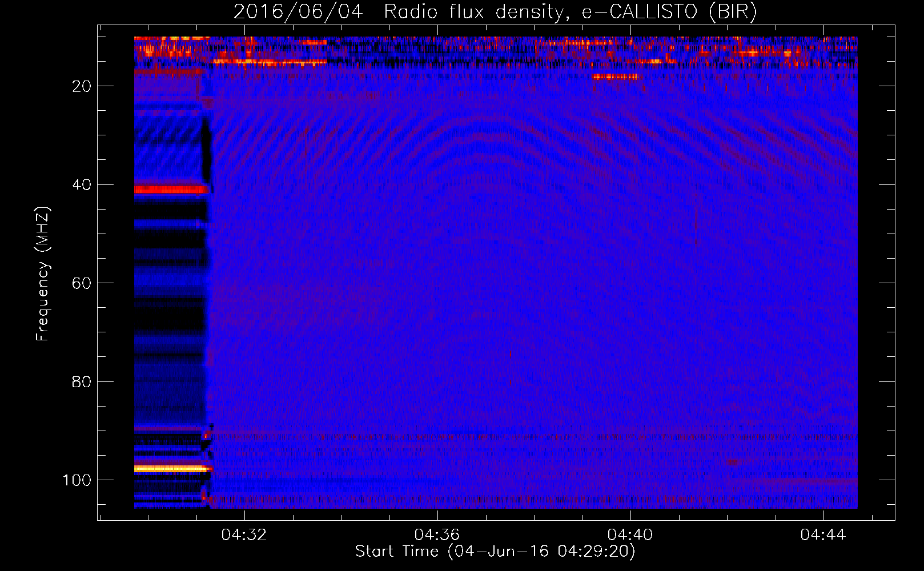This screenshot has width=924, height=571.
Task: Click the 04:44 time tick label
Action: (823, 535)
